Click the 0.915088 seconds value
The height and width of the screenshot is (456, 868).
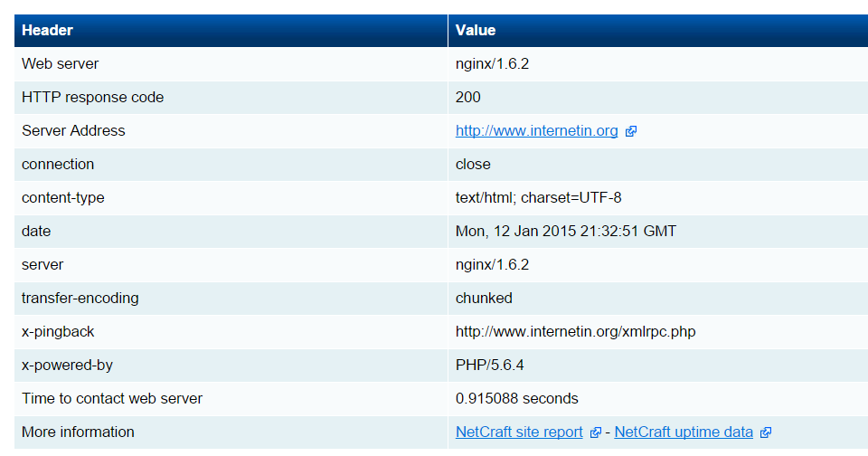(x=517, y=398)
